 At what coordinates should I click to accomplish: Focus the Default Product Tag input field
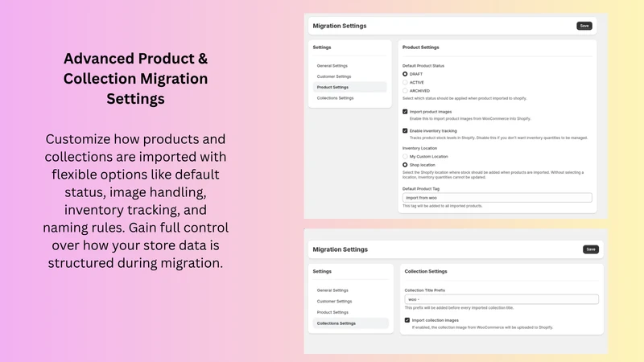tap(497, 198)
